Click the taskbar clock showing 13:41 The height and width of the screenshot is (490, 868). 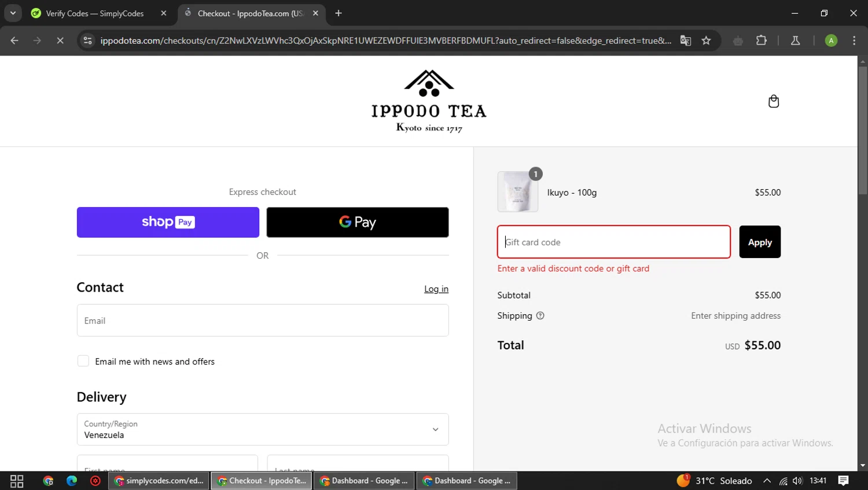(818, 481)
